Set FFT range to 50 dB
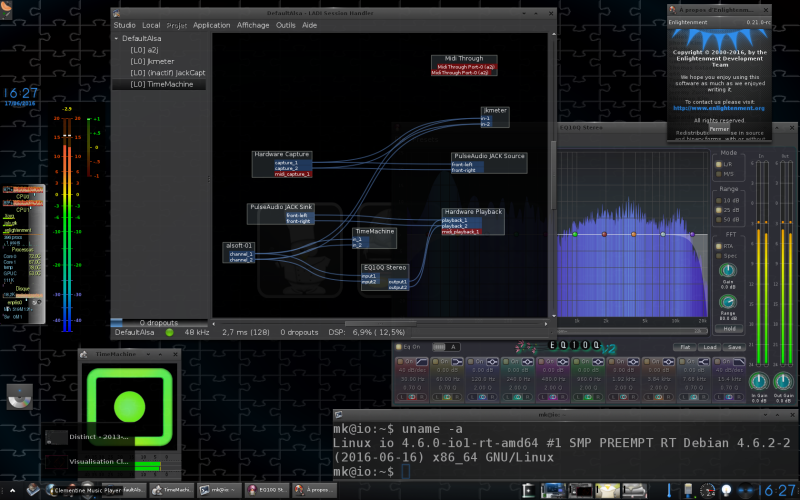The image size is (800, 500). coord(718,221)
